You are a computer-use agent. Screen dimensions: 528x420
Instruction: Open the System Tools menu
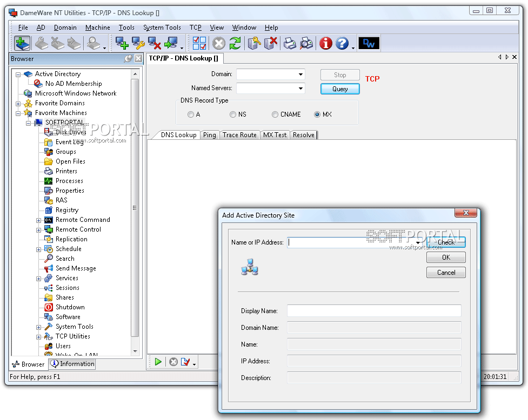162,28
